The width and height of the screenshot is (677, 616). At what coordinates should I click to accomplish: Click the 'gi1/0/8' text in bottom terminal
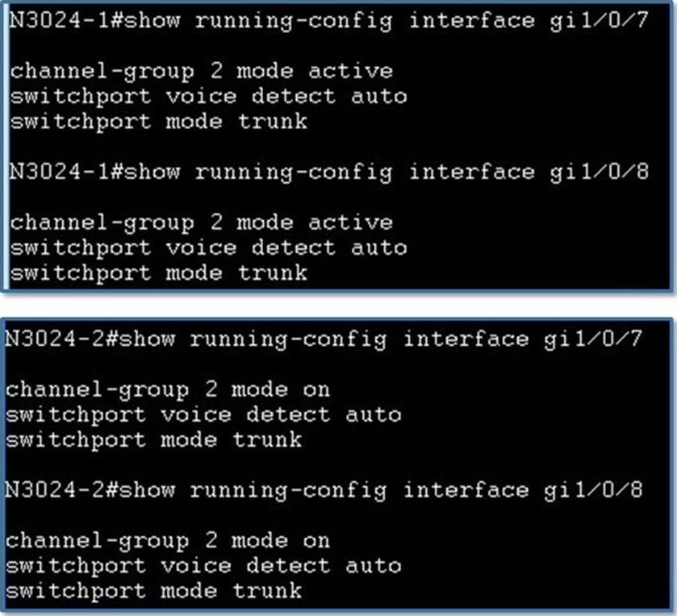593,490
